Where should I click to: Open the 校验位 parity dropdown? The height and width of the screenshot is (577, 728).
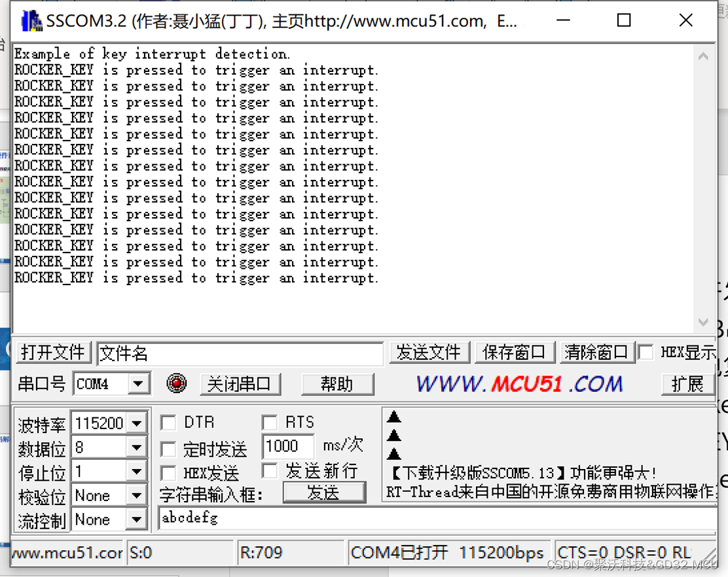coord(136,495)
